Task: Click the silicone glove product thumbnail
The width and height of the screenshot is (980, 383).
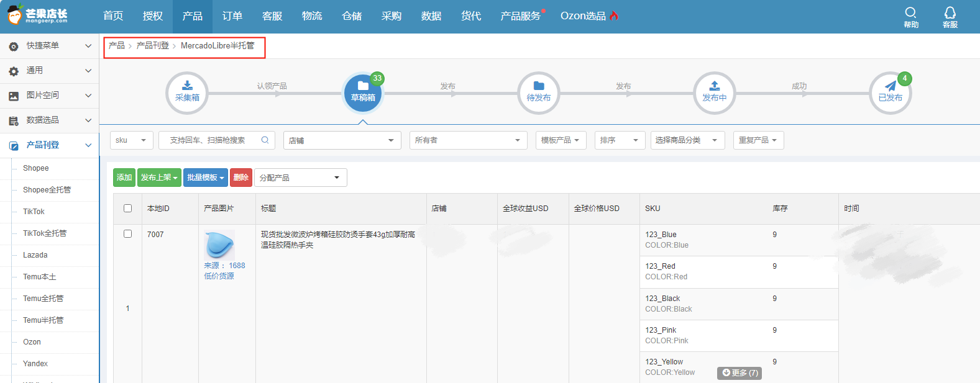Action: (219, 245)
